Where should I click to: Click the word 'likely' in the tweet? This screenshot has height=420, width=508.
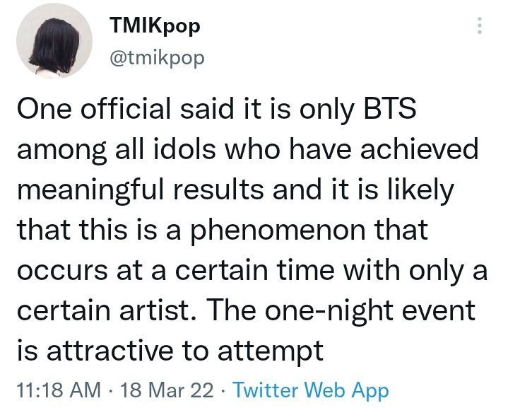pyautogui.click(x=419, y=192)
